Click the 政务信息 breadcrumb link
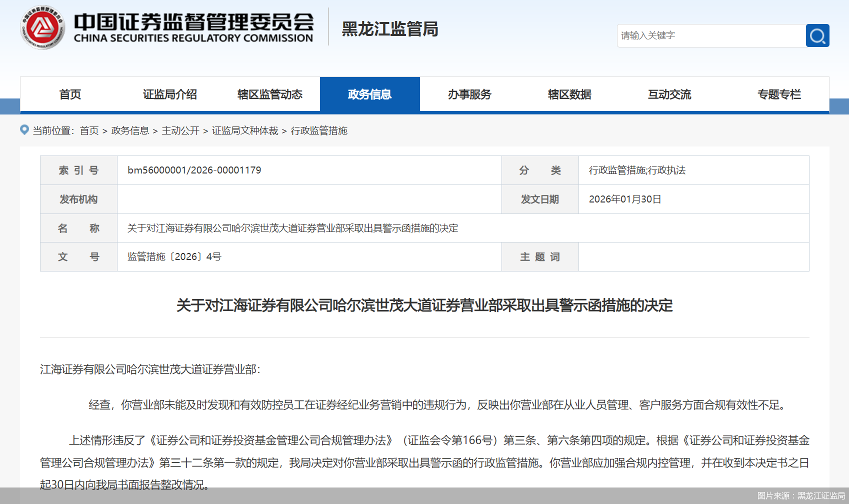The width and height of the screenshot is (849, 504). (x=130, y=131)
